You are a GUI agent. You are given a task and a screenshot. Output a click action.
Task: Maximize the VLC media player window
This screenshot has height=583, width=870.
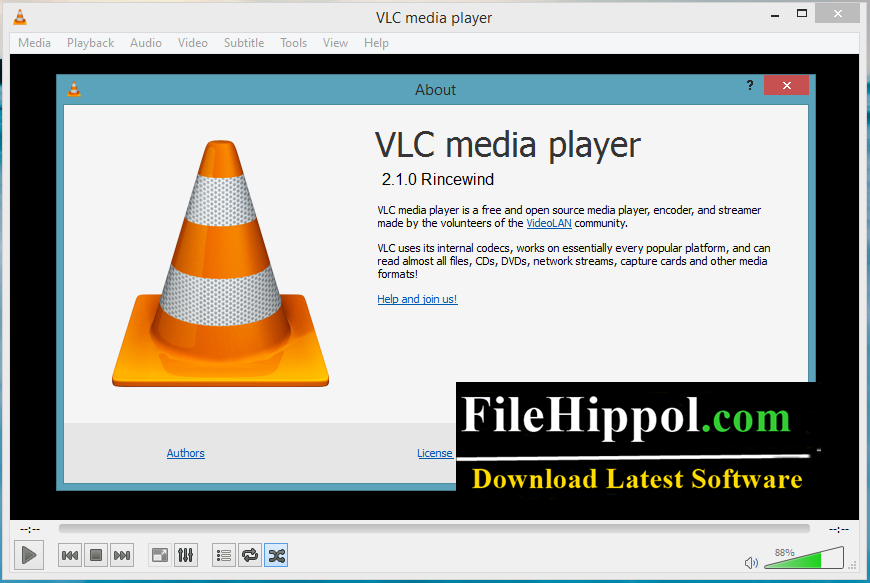802,13
